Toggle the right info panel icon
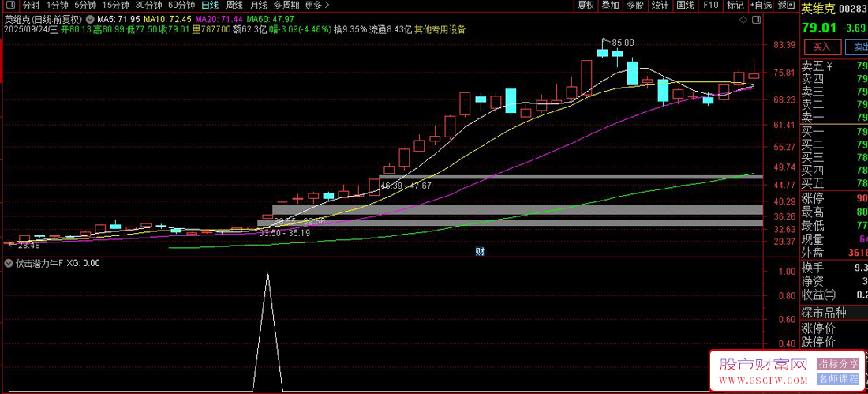The width and height of the screenshot is (868, 394). point(755,20)
